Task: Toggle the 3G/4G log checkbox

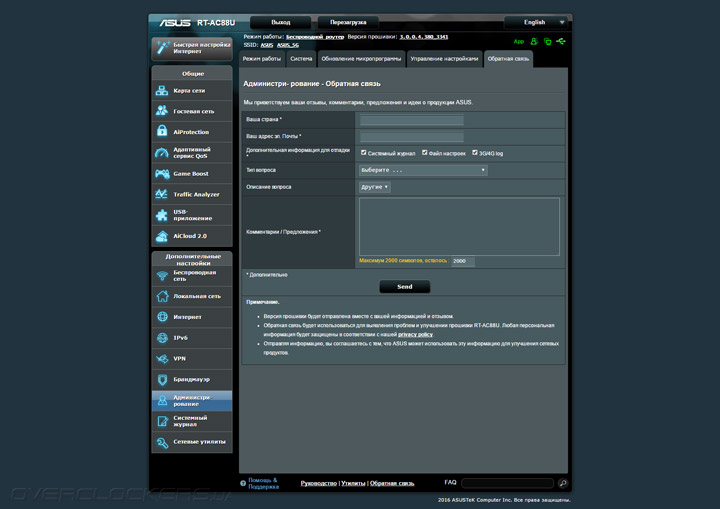Action: coord(475,153)
